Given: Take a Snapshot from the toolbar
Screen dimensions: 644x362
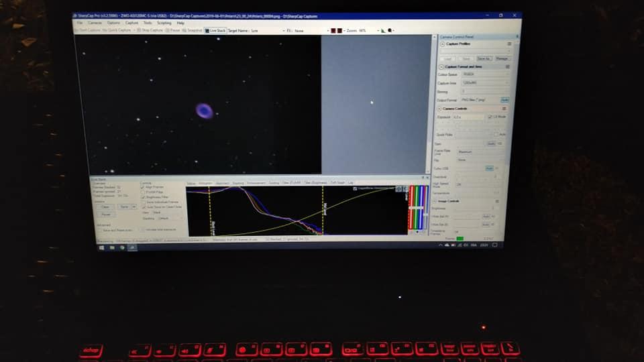Looking at the screenshot, I should (193, 30).
